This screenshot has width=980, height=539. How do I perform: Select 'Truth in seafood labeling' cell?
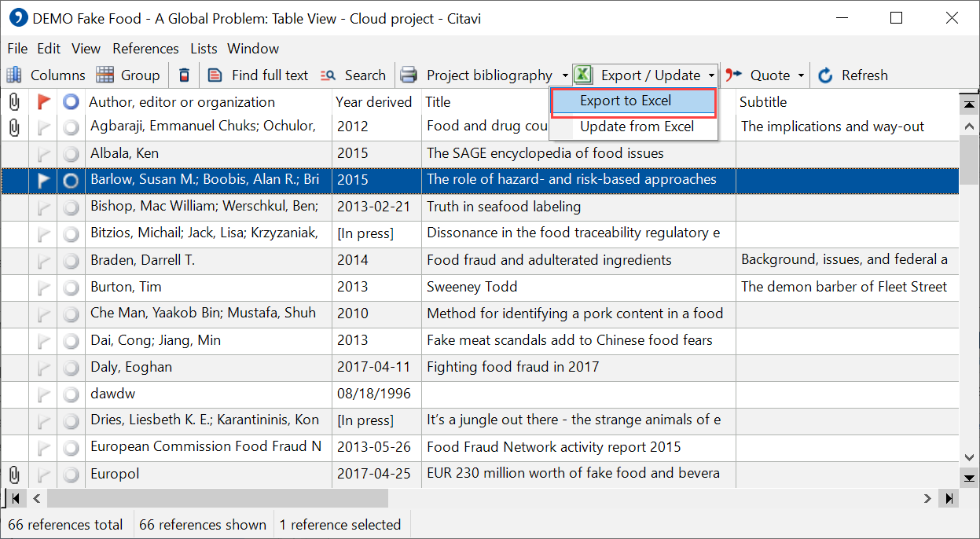(578, 207)
